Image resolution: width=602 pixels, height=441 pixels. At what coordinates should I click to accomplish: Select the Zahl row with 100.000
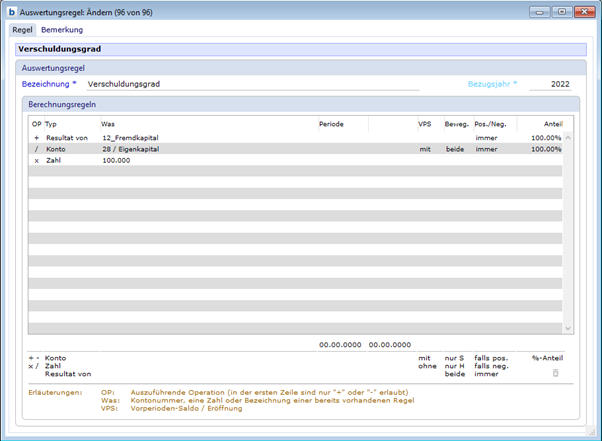[115, 160]
